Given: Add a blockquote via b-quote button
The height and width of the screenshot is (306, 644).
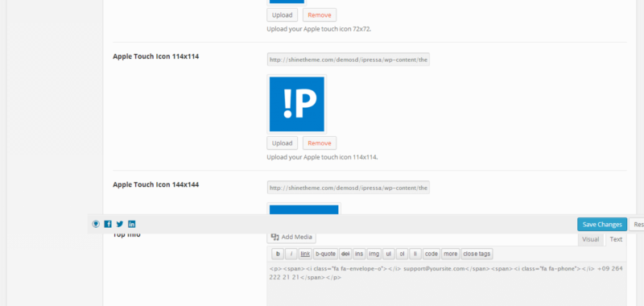Looking at the screenshot, I should [x=325, y=254].
